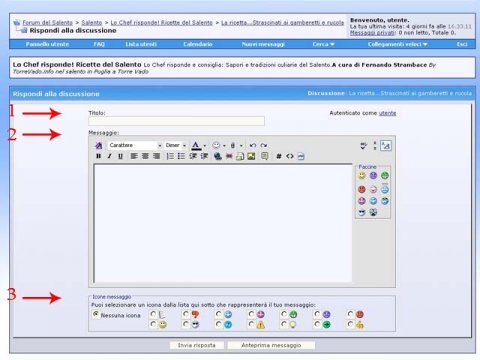Toggle bold formatting in the editor
The height and width of the screenshot is (360, 480).
(x=98, y=156)
